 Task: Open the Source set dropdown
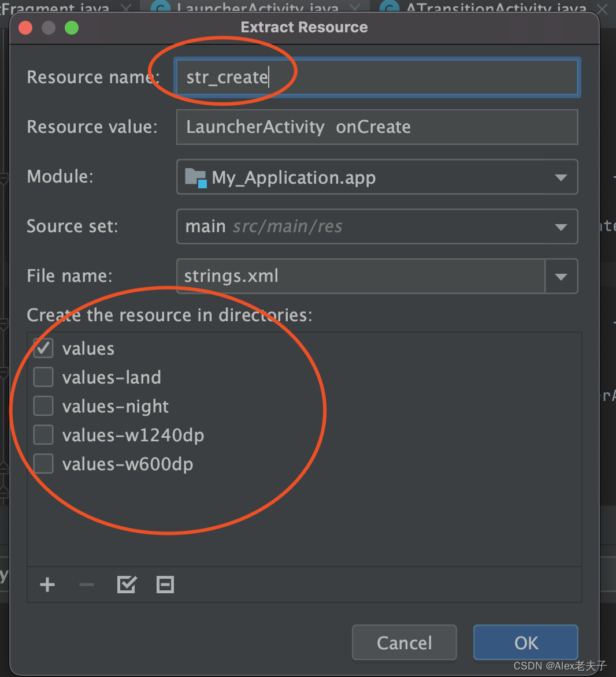click(x=560, y=226)
